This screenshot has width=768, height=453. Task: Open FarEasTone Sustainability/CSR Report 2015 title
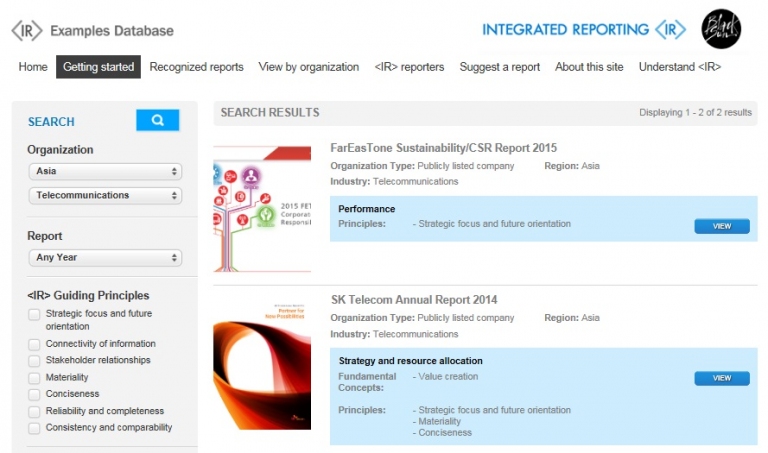(x=443, y=148)
